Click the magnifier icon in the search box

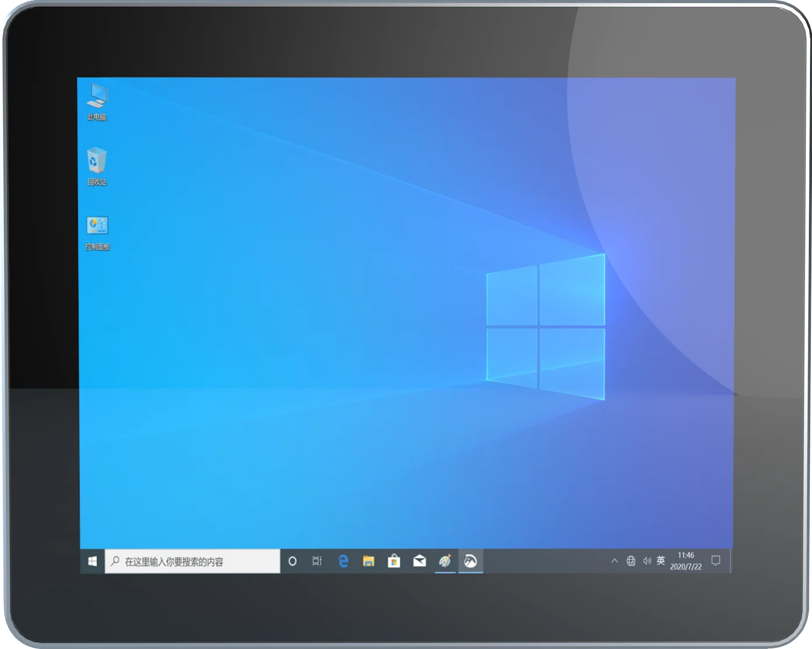(115, 561)
